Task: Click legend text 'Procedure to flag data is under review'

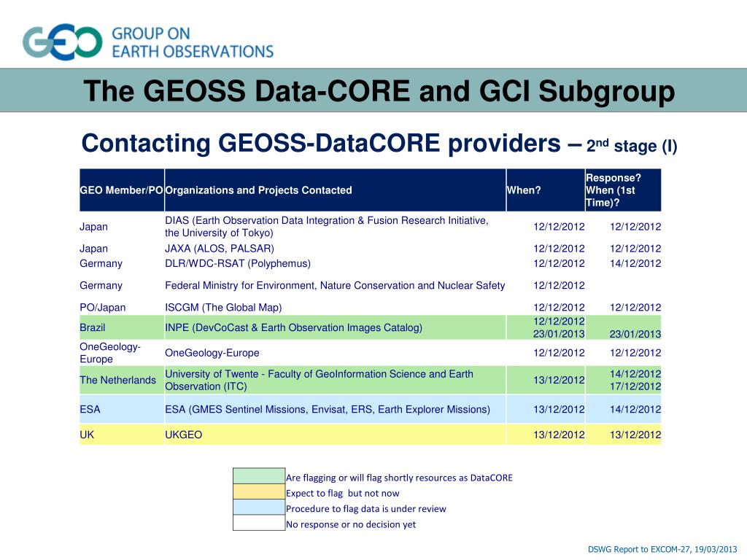Action: tap(366, 509)
